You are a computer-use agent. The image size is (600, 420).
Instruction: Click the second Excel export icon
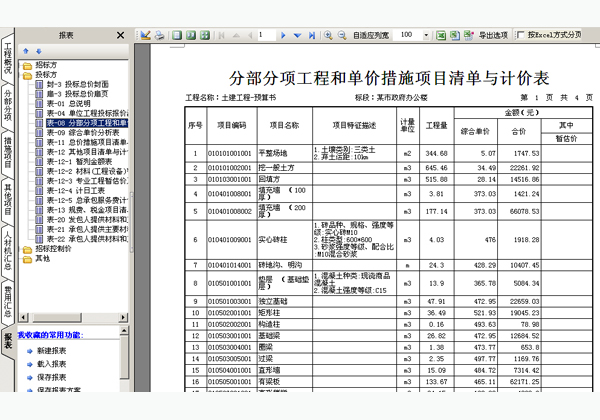[x=455, y=35]
